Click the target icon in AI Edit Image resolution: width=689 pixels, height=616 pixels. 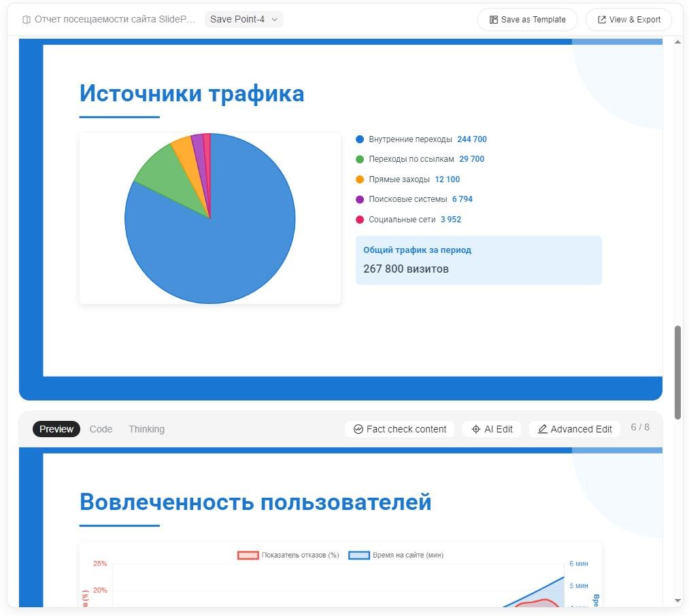(476, 429)
